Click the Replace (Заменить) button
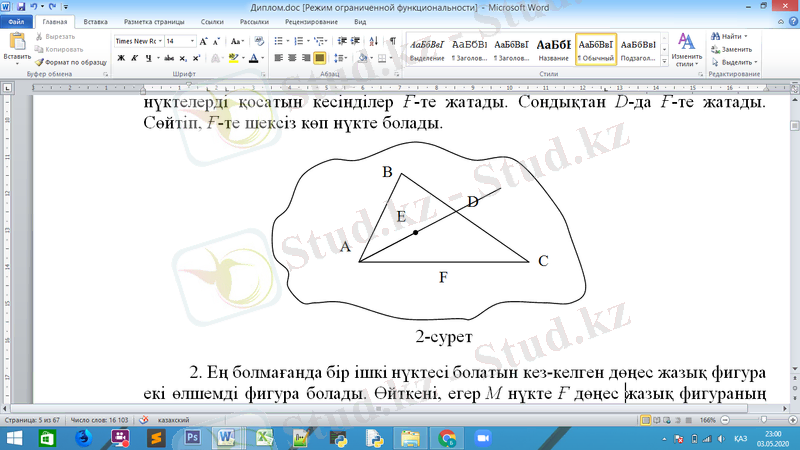Viewport: 800px width, 450px height. tap(731, 49)
